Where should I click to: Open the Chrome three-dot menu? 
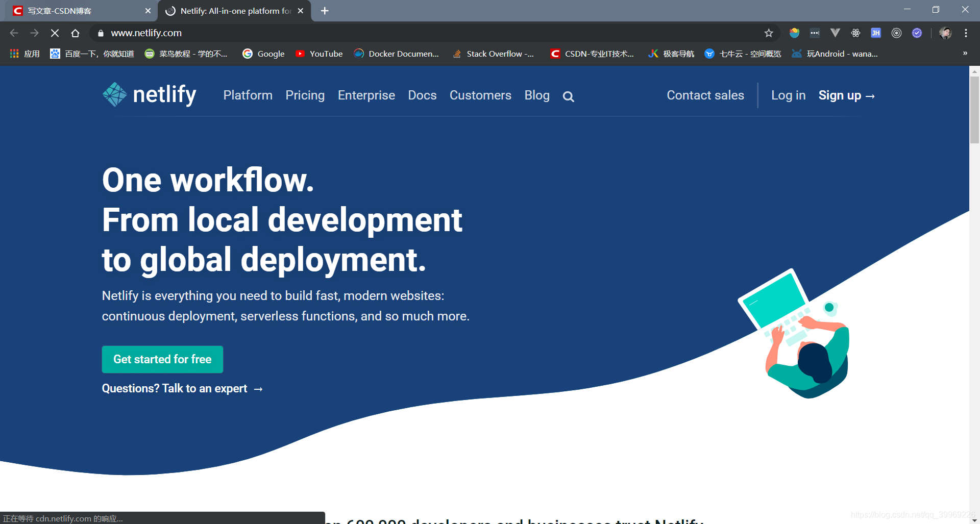tap(966, 33)
